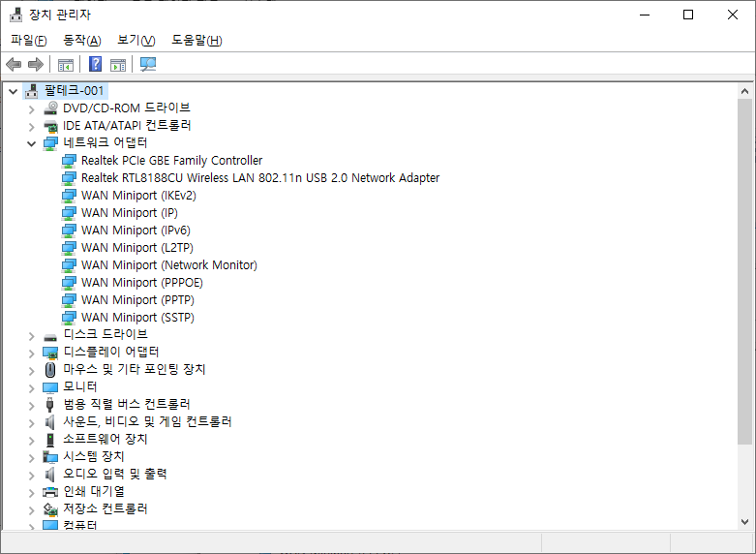Screen dimensions: 756x554
Task: Click the 디스크 드라이브 drive icon
Action: (50, 336)
